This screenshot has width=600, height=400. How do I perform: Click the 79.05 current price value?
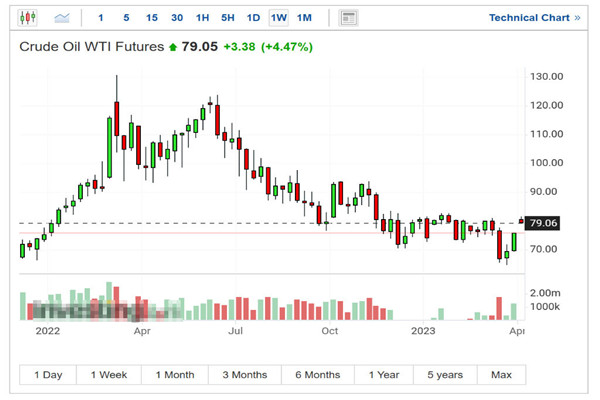point(199,47)
